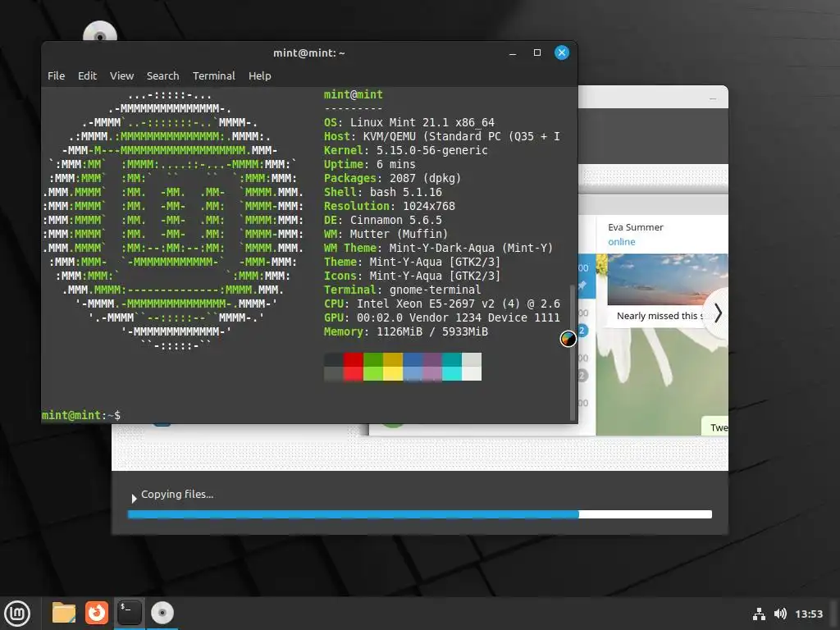Viewport: 840px width, 630px height.
Task: Open the clock showing 13:53
Action: pos(808,614)
